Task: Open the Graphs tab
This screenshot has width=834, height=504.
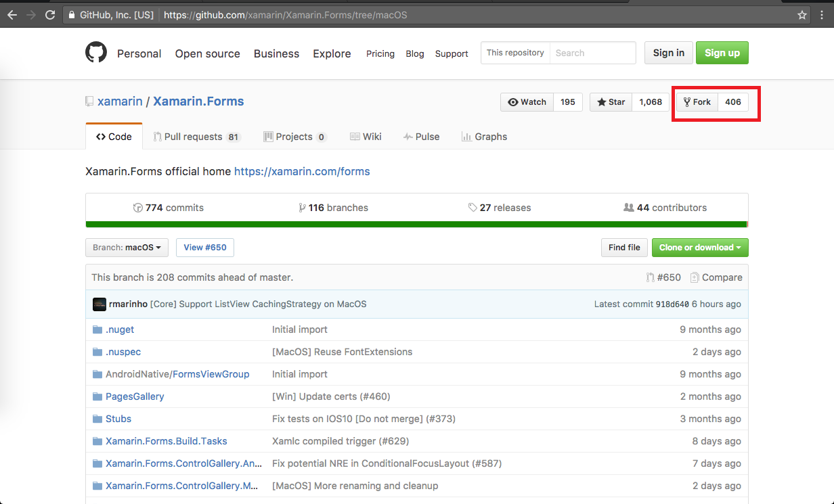Action: (484, 137)
